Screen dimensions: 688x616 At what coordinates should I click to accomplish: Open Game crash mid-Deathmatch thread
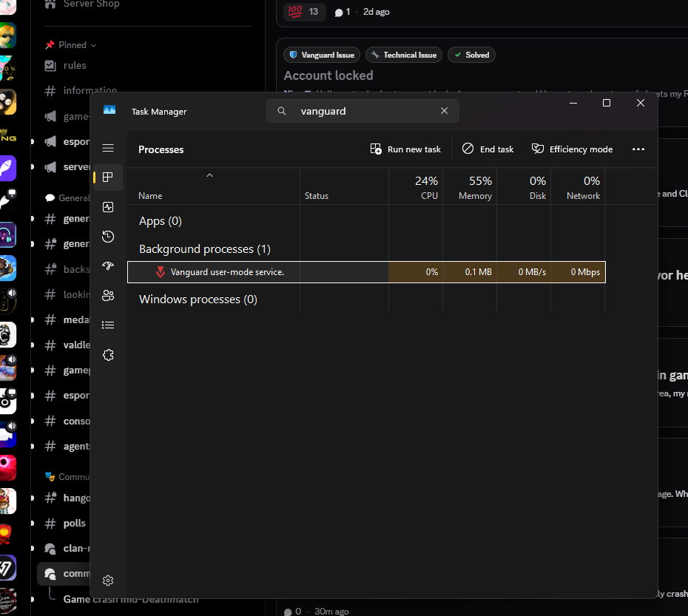(131, 599)
